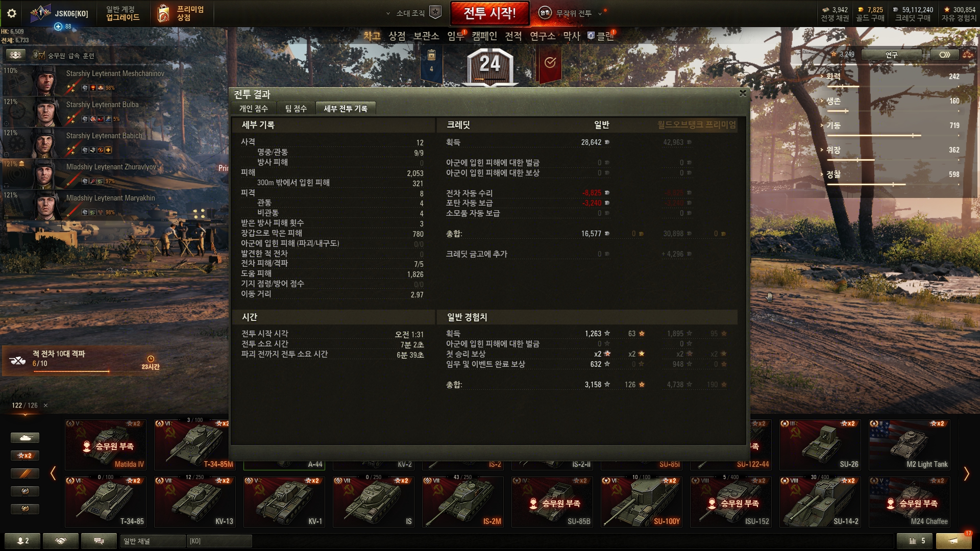Click the contacts handshake icon
Viewport: 980px width, 551px height.
61,541
